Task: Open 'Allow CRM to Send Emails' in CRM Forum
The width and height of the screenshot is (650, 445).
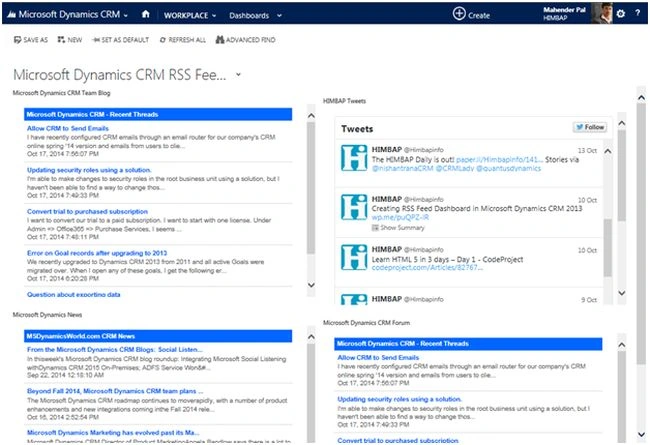Action: 378,357
